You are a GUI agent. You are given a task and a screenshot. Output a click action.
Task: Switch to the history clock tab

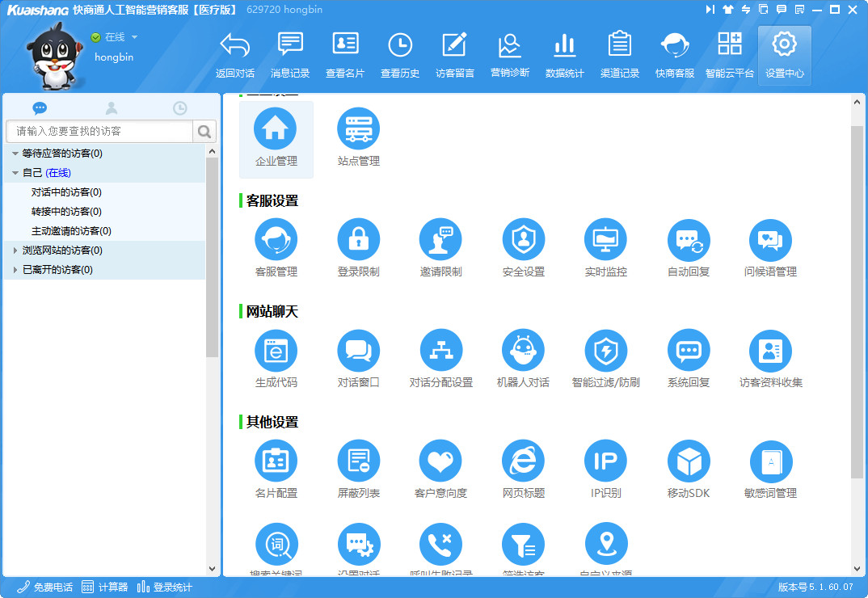tap(179, 108)
